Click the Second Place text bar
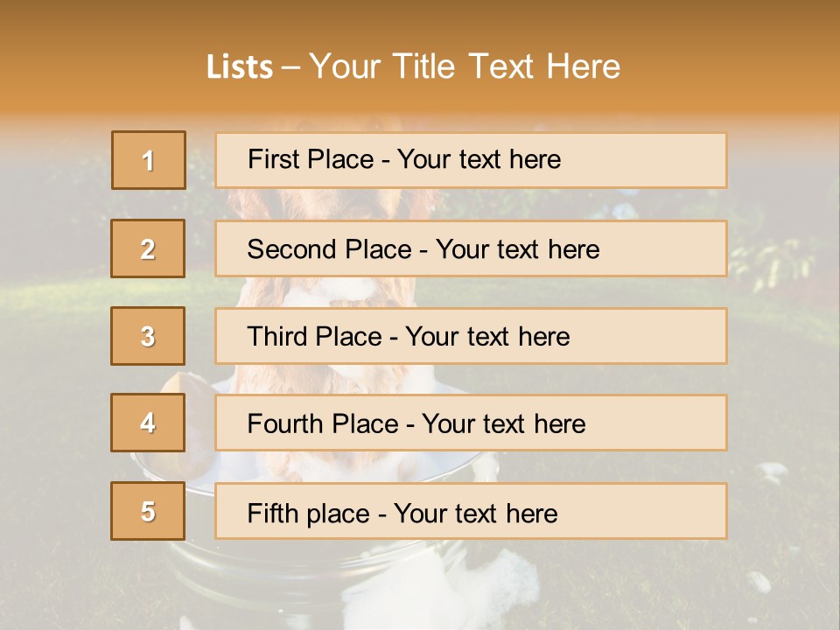 (x=471, y=248)
